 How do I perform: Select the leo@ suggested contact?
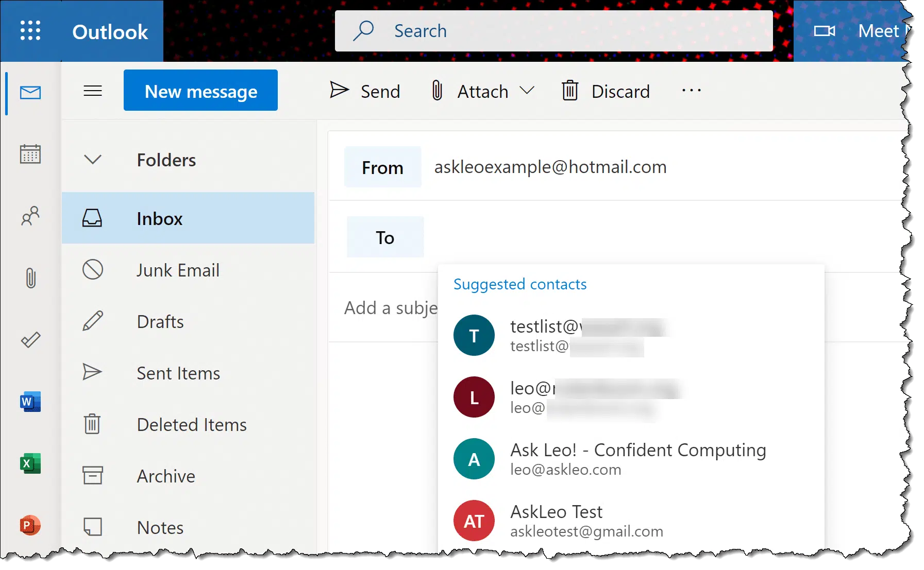(x=631, y=398)
